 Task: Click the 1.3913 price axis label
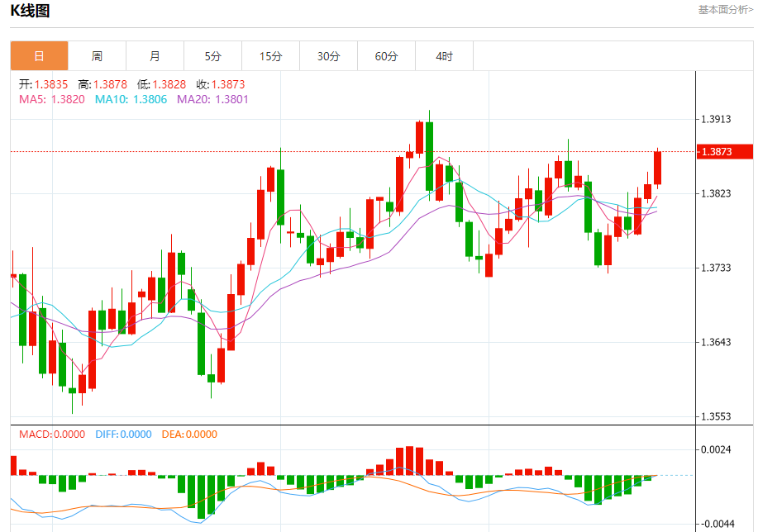click(717, 119)
